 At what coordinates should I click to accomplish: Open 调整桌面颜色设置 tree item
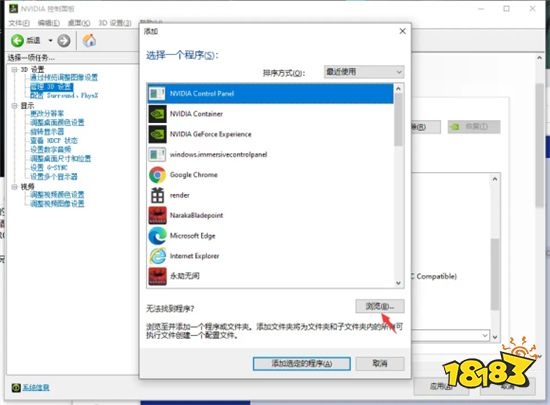tap(57, 122)
